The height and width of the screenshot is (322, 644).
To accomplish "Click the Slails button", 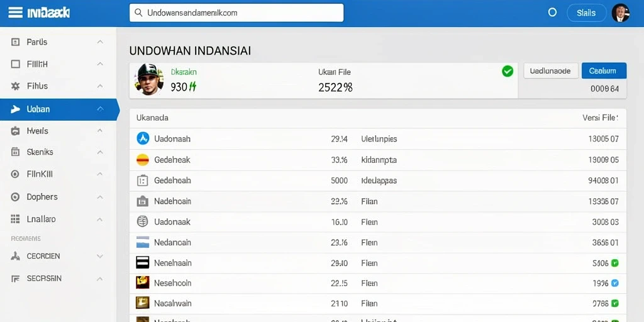I will click(586, 13).
